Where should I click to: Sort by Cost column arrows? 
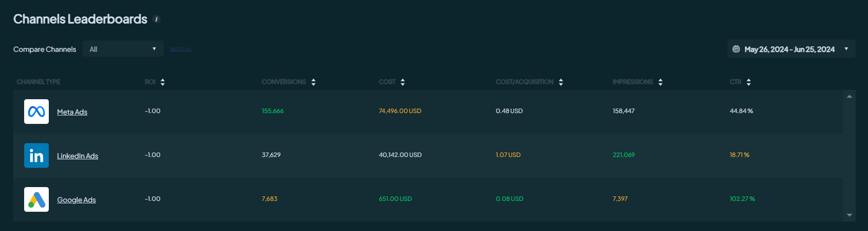403,82
